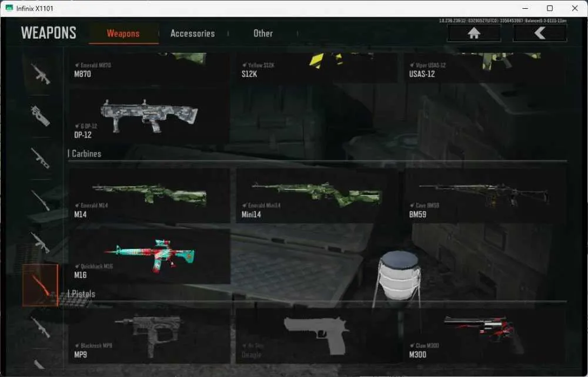Viewport: 588px width, 377px height.
Task: Select the USAS-12 shotgun card
Action: click(x=484, y=68)
